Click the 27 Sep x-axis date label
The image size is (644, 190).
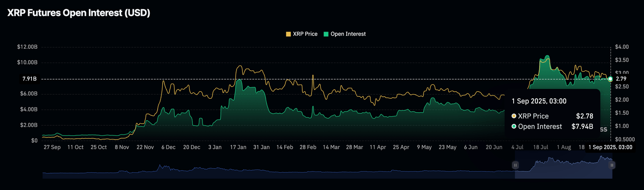[x=52, y=148]
